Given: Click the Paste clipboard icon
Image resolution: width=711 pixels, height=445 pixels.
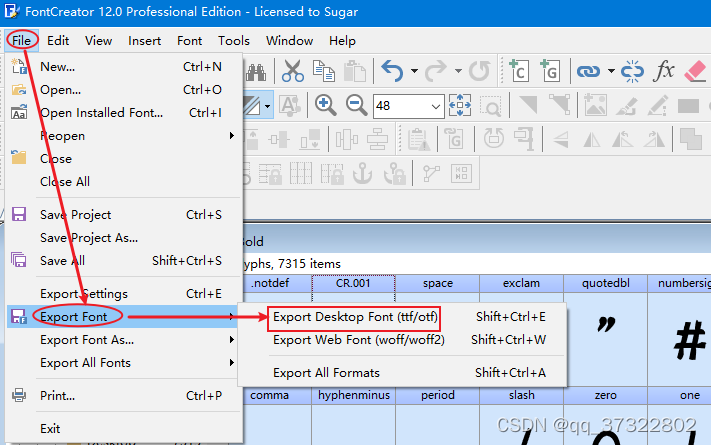Looking at the screenshot, I should point(355,71).
